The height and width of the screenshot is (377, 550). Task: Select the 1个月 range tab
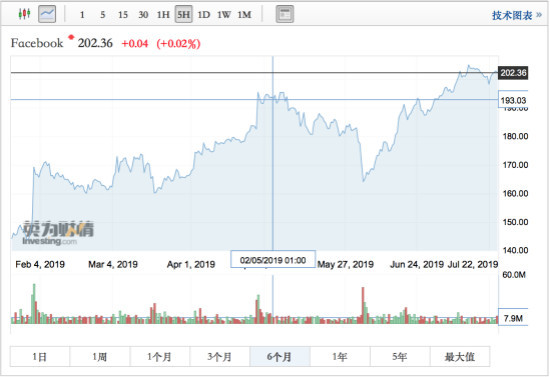tap(160, 357)
